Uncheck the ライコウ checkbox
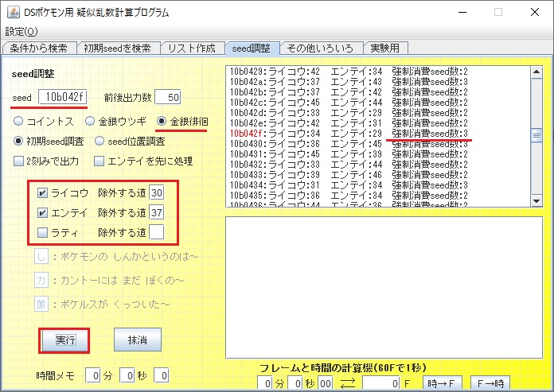 [42, 193]
